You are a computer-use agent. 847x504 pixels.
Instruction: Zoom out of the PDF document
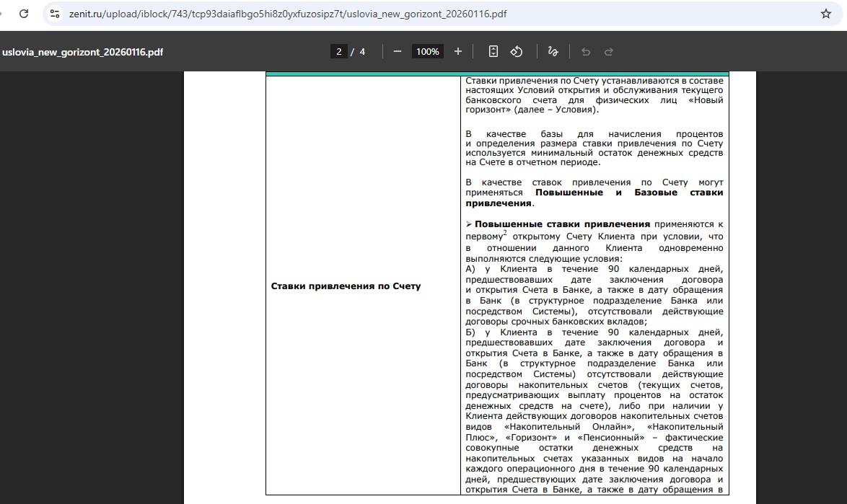click(398, 51)
